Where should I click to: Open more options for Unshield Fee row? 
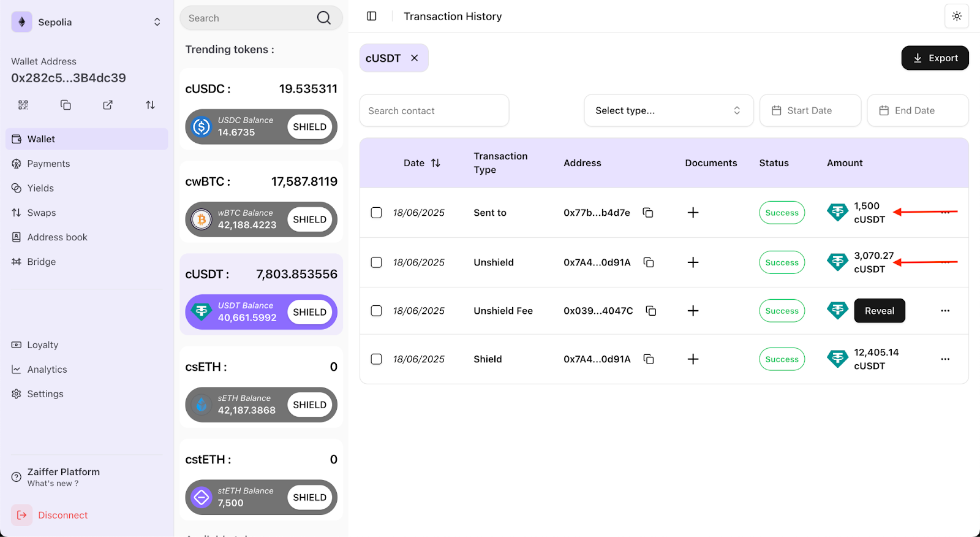pyautogui.click(x=945, y=311)
